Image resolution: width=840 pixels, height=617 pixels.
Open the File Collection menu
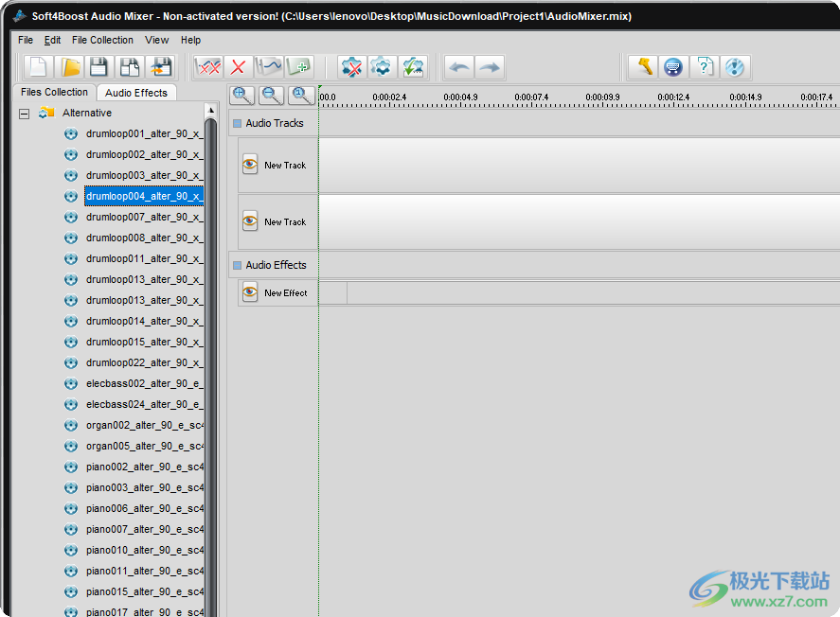[102, 40]
